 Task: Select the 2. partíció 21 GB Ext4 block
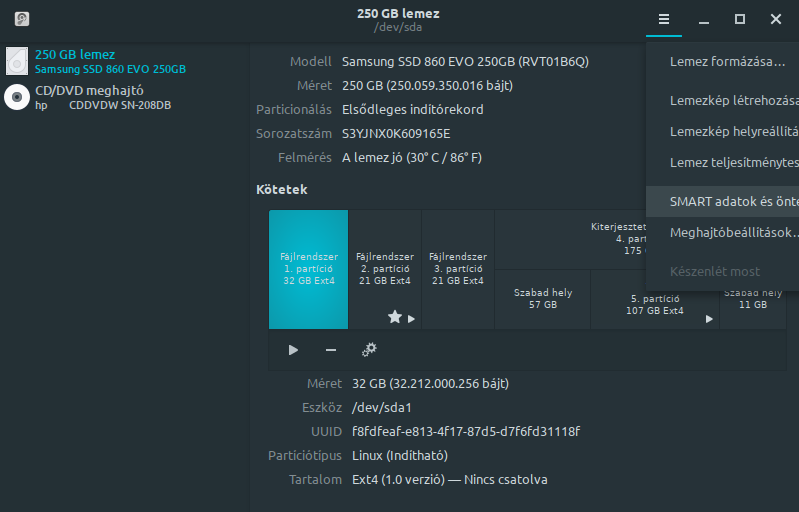(385, 269)
